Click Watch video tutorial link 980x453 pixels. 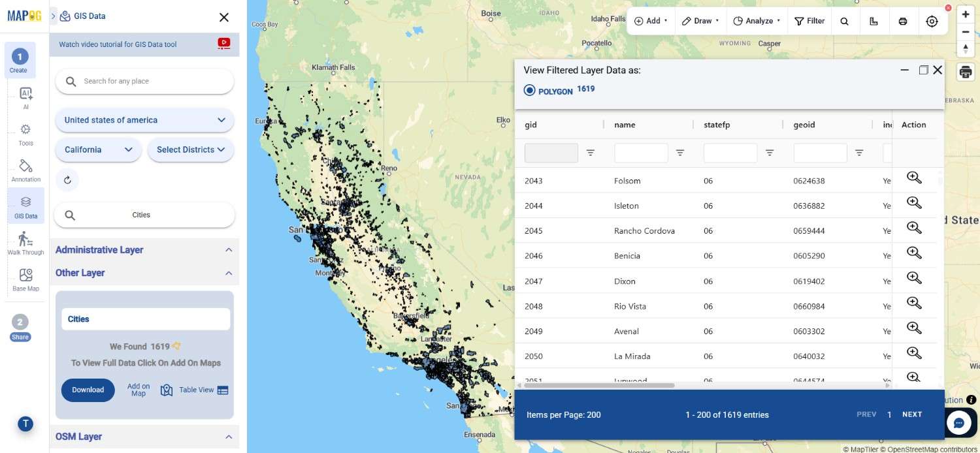point(118,44)
